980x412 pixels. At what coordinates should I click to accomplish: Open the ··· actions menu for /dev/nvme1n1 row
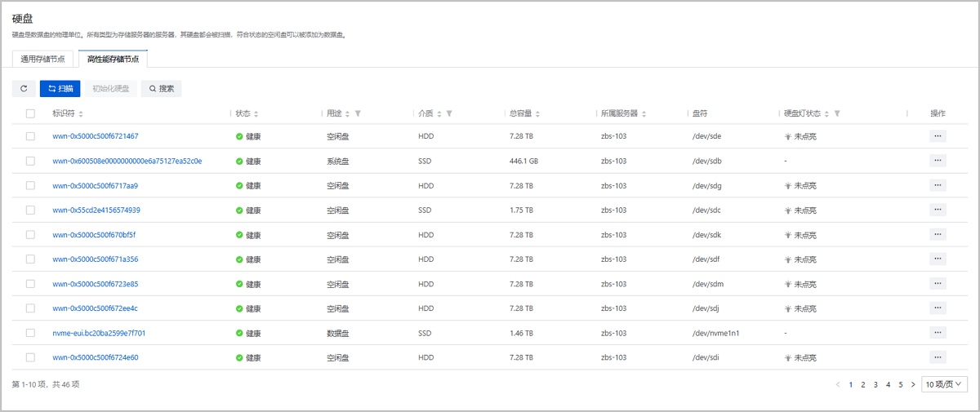pos(938,333)
